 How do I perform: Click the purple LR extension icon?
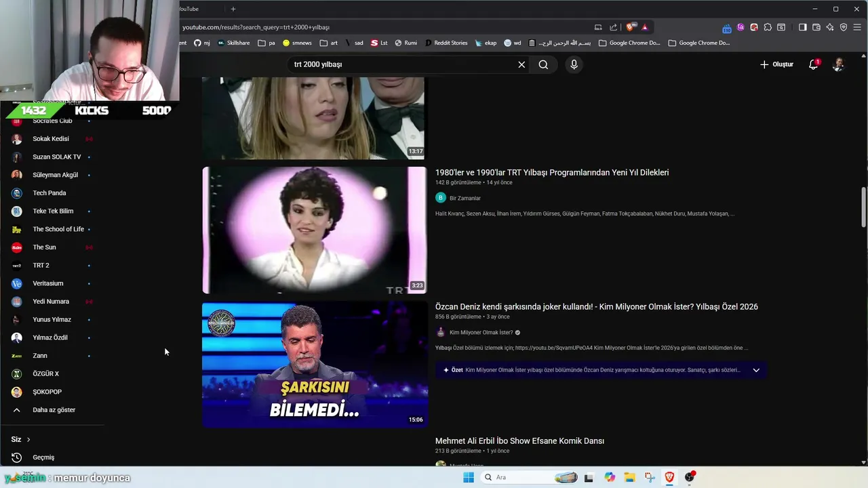click(x=741, y=27)
